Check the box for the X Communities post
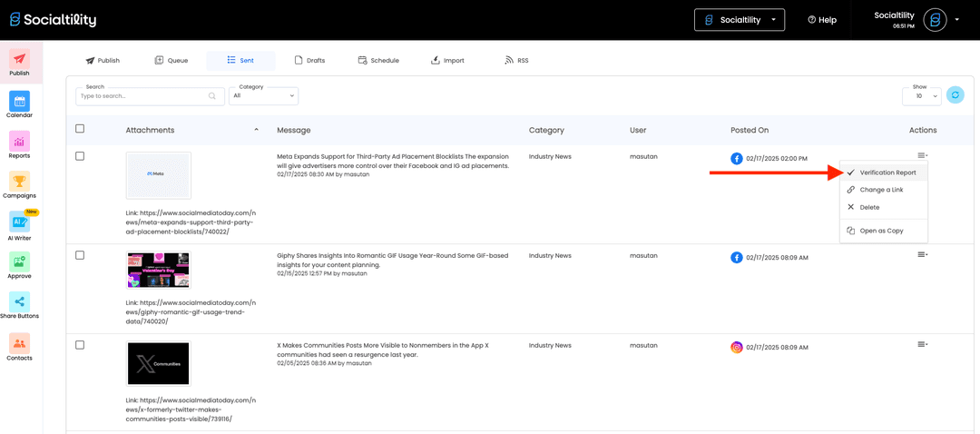This screenshot has height=434, width=980. coord(80,345)
